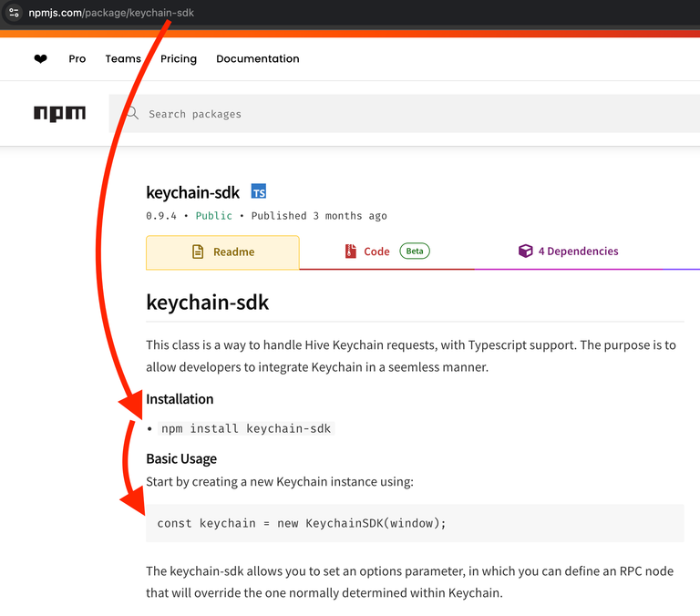The width and height of the screenshot is (700, 616).
Task: Click the heart icon in top navigation
Action: [x=41, y=59]
